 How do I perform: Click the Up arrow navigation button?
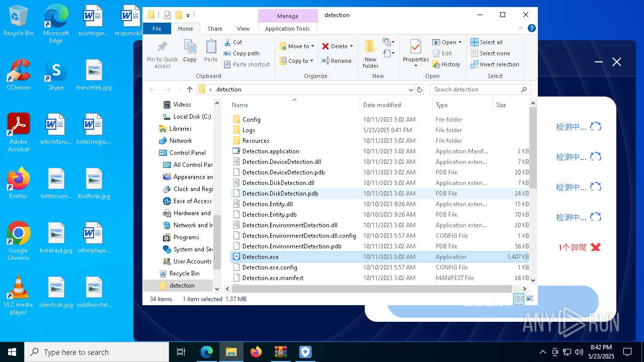tap(189, 89)
